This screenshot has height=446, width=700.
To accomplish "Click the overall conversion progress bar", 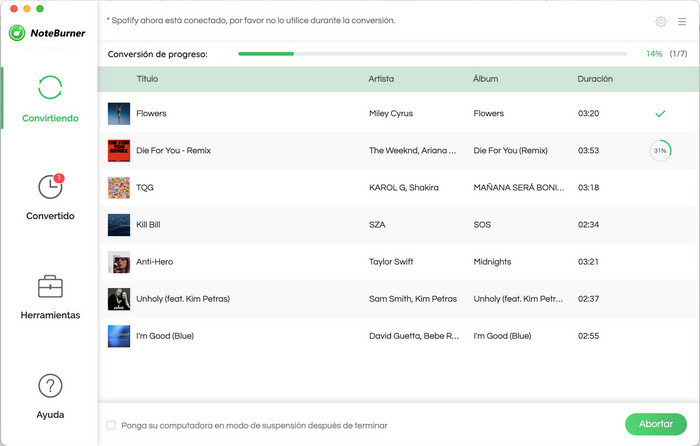I will point(432,54).
